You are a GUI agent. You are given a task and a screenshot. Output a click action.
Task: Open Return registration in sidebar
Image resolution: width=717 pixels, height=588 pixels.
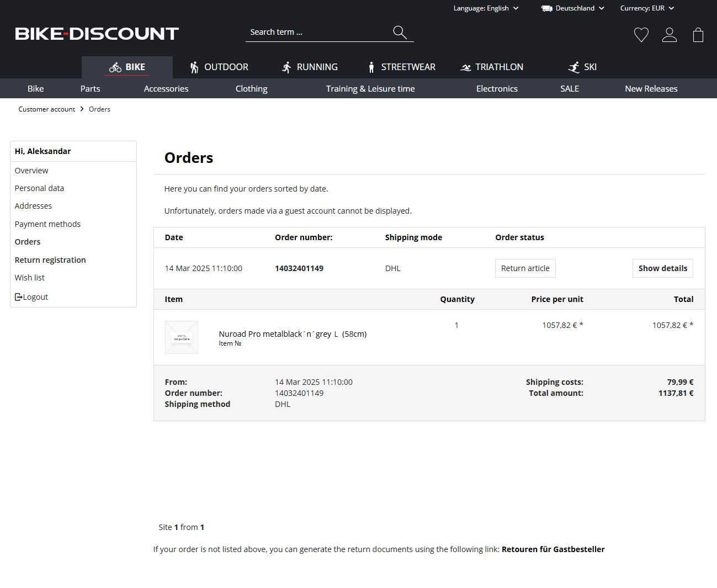pos(50,260)
